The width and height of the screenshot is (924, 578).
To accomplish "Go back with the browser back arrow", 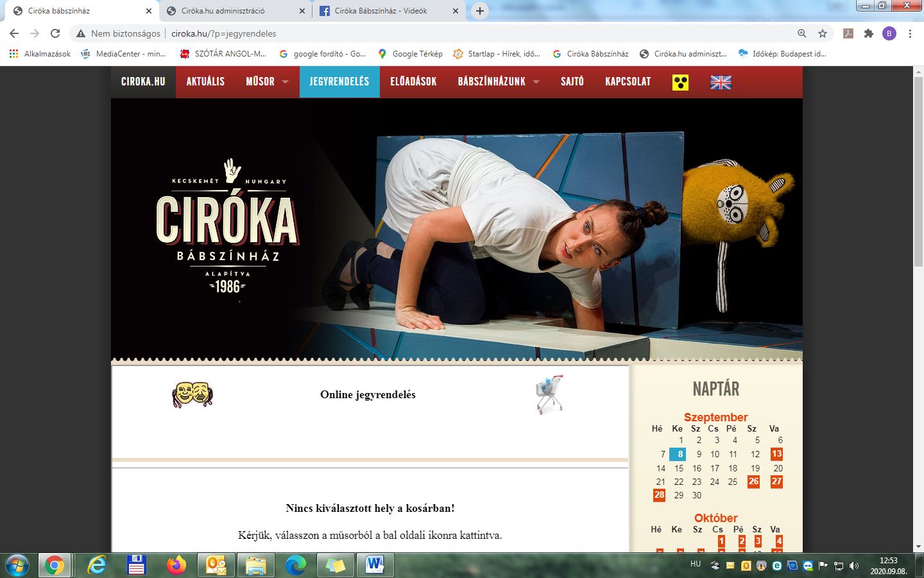I will (14, 33).
